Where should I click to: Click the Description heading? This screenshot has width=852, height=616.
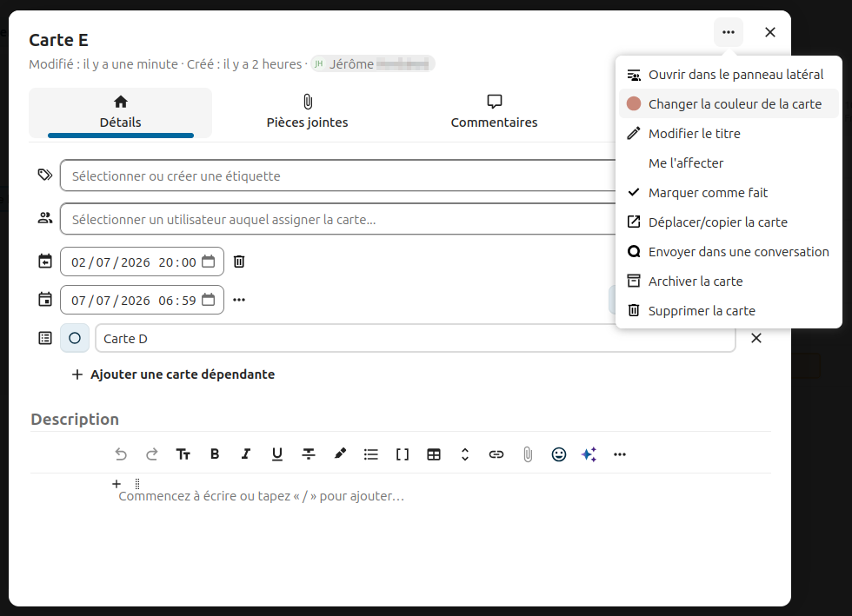point(75,420)
